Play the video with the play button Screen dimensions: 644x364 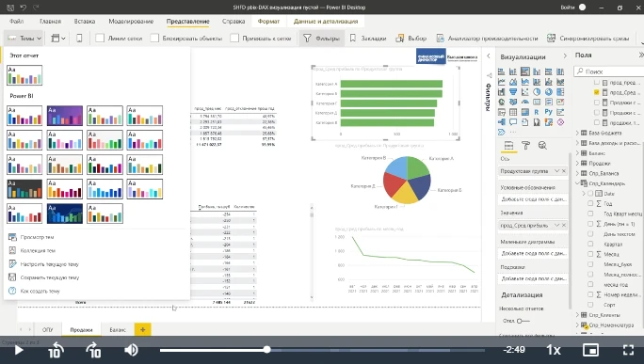pos(19,350)
